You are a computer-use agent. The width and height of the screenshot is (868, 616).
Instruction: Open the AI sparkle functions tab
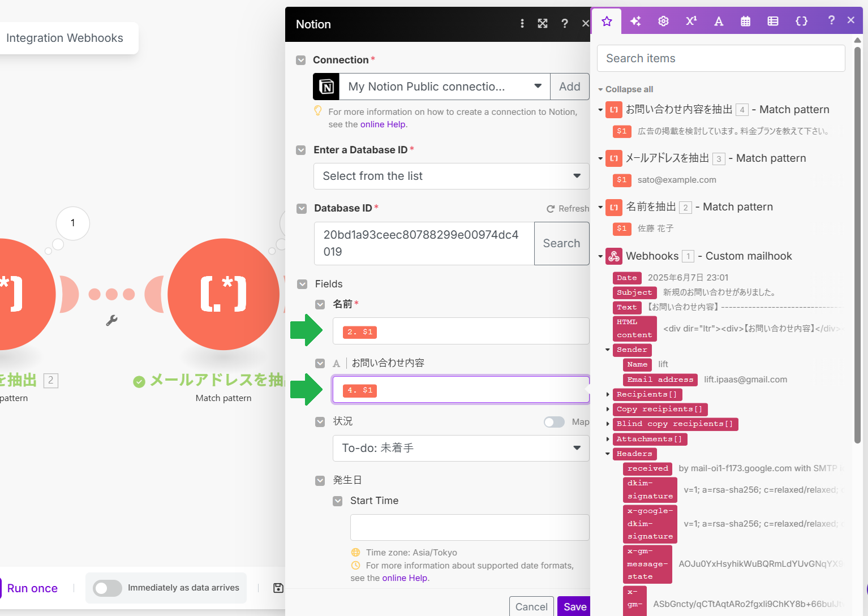635,21
